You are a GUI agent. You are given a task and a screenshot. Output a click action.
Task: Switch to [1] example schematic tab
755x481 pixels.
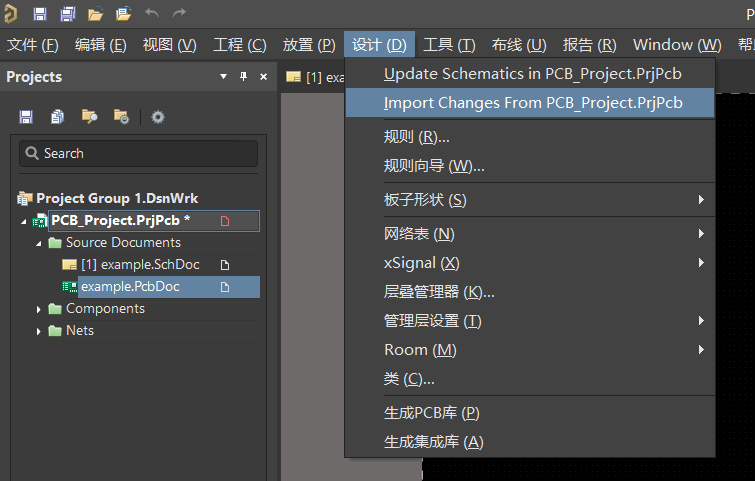coord(315,77)
